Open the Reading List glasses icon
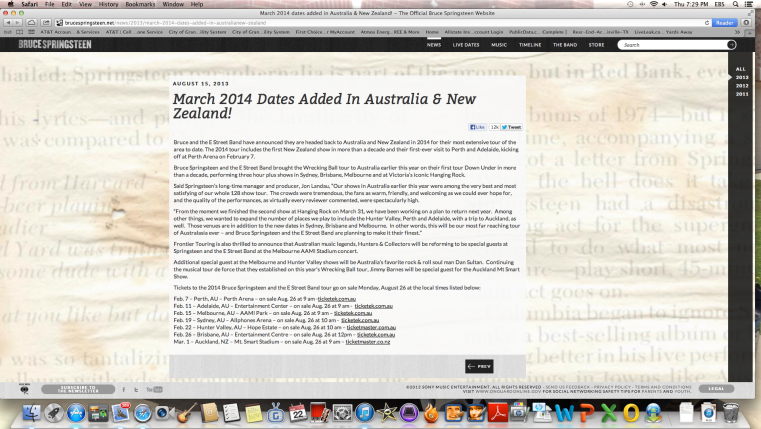 (8, 32)
